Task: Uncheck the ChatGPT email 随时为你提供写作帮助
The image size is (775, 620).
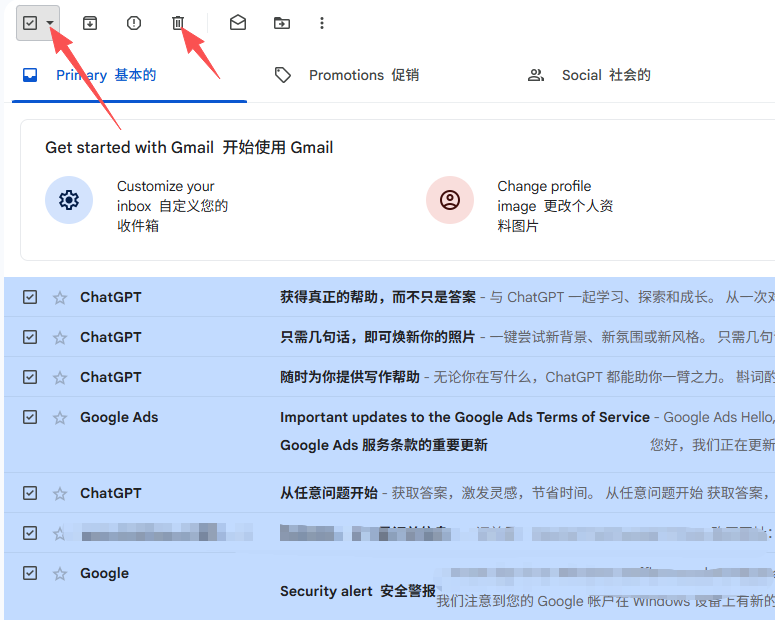Action: click(30, 377)
